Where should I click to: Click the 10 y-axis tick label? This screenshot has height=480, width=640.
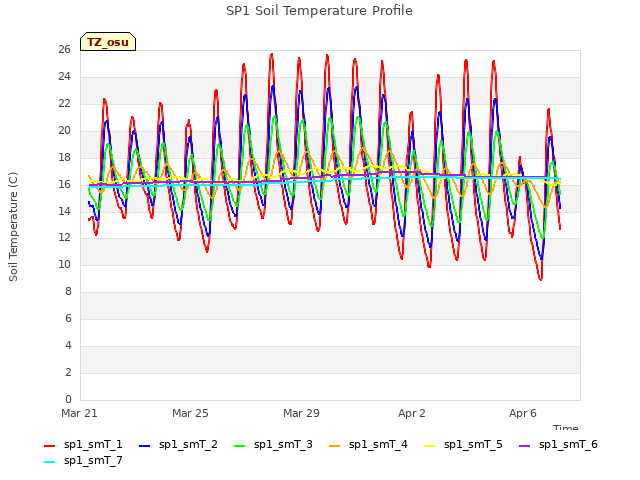click(x=64, y=264)
